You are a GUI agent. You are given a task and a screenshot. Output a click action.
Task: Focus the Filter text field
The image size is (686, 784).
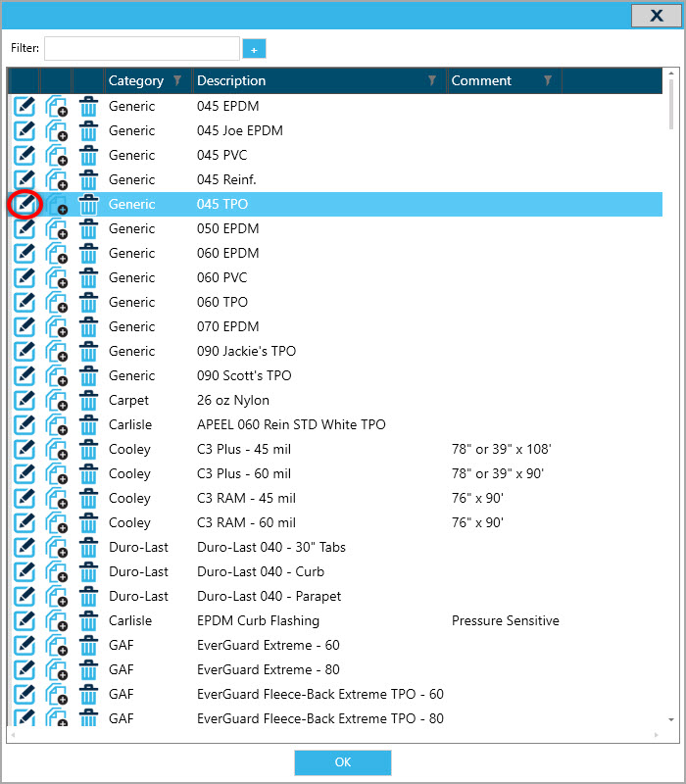[x=142, y=48]
